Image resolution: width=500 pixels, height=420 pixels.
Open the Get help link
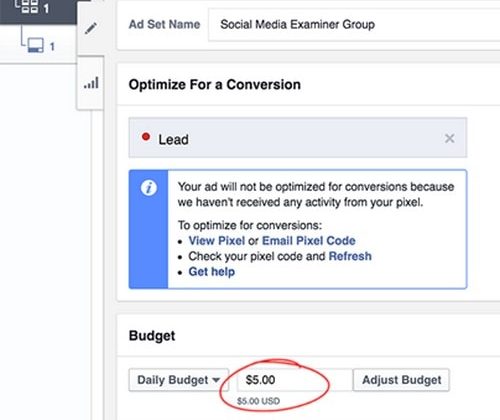tap(212, 272)
